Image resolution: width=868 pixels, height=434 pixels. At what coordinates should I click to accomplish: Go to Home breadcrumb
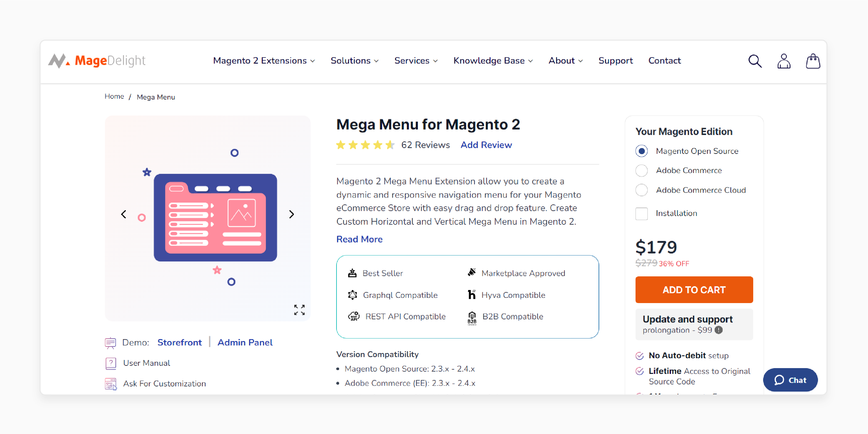point(114,96)
